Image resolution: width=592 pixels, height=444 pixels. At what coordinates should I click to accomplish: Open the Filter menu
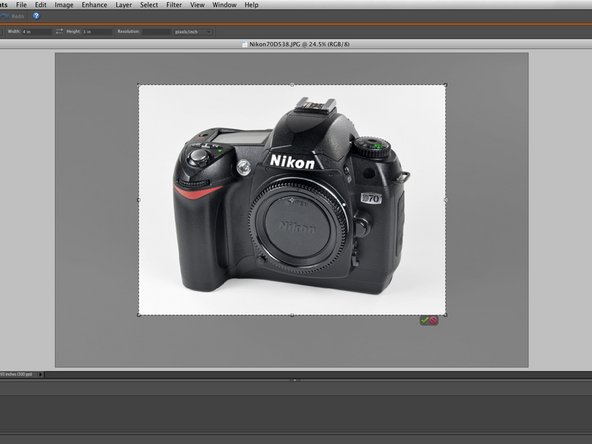(174, 5)
